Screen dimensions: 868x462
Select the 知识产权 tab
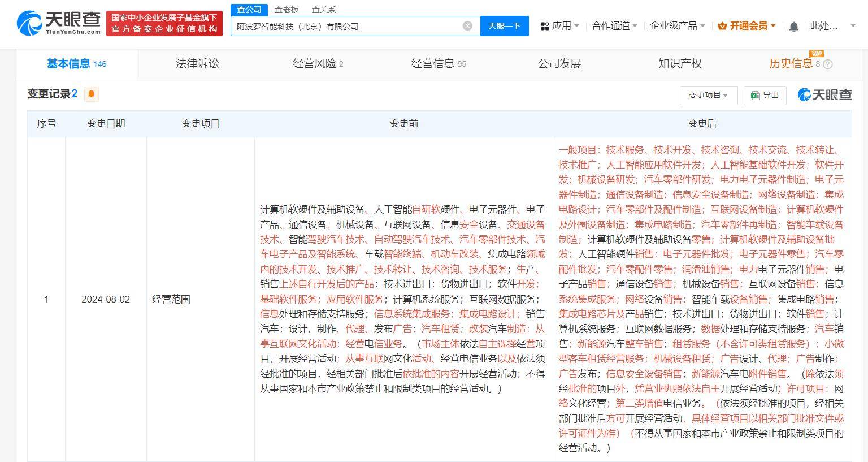680,64
